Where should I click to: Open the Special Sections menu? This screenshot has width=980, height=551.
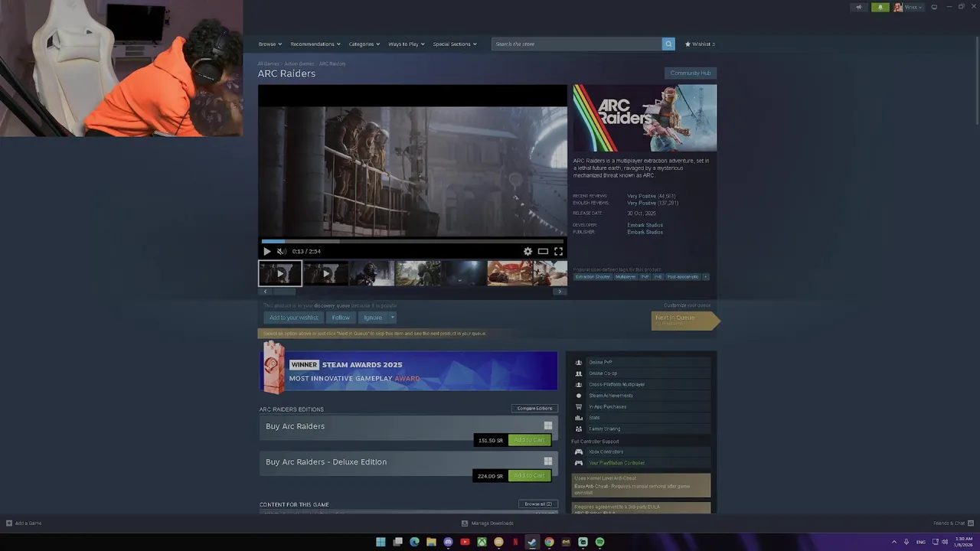pos(455,44)
